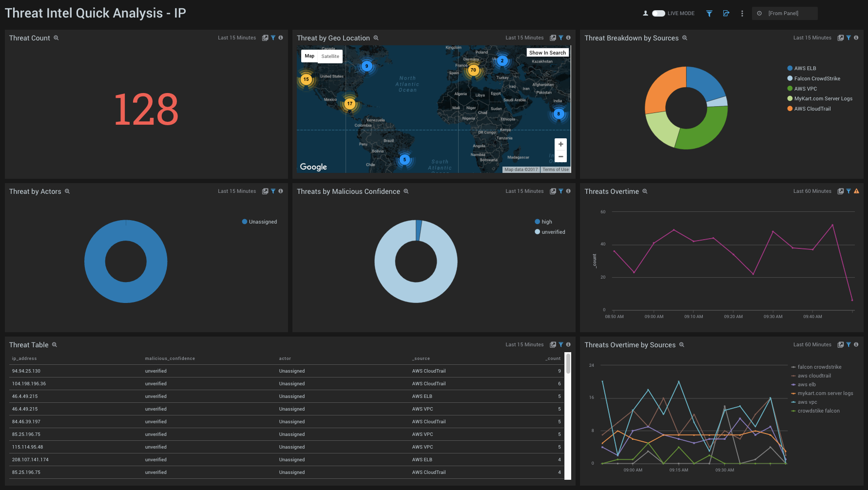Open the three-dot overflow menu
Viewport: 868px width, 490px height.
pyautogui.click(x=742, y=13)
